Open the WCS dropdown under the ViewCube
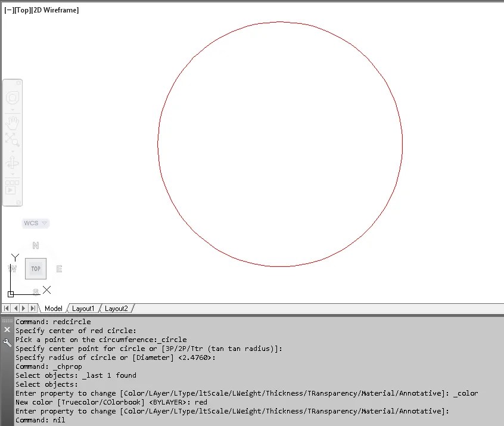This screenshot has height=426, width=504. (35, 223)
